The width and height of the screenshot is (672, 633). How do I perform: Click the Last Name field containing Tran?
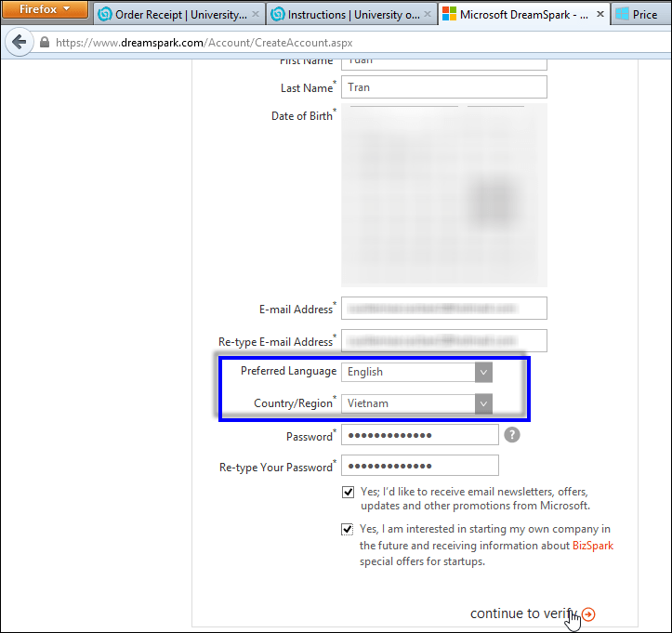pyautogui.click(x=444, y=87)
